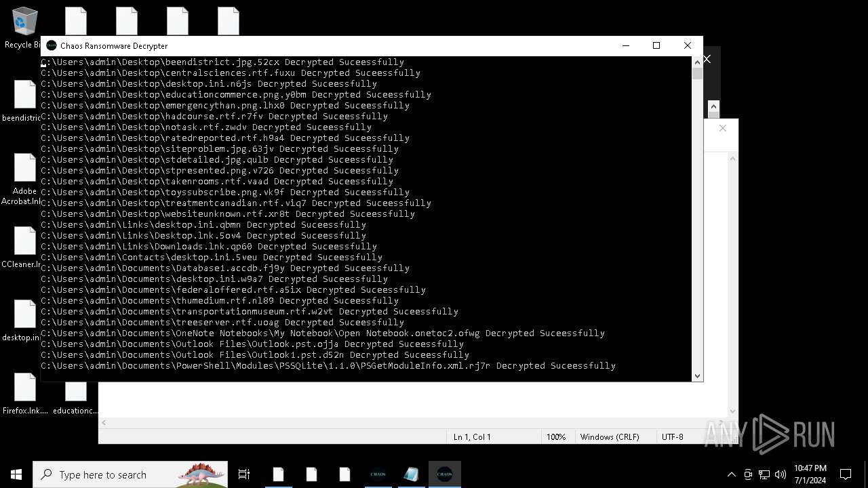The width and height of the screenshot is (868, 488).
Task: Click the websiteunknown.rtf.xr8t line
Action: (x=228, y=213)
